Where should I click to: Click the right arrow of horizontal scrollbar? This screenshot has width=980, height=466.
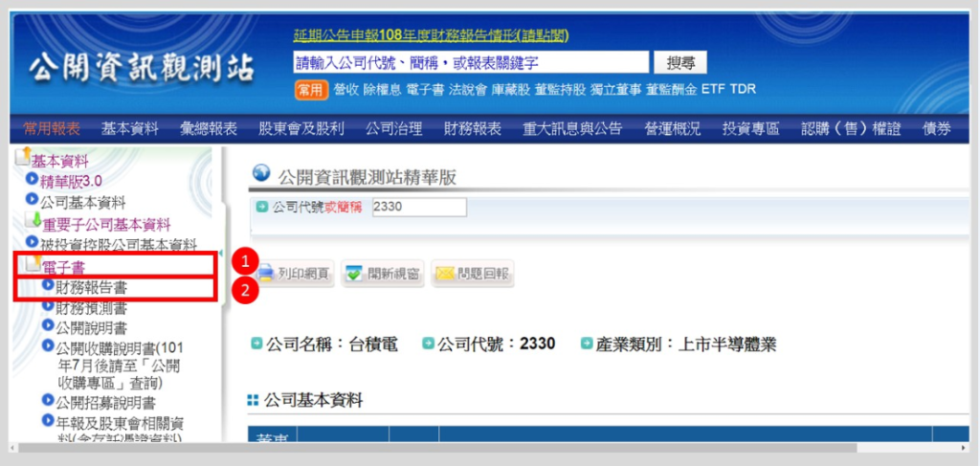point(963,449)
